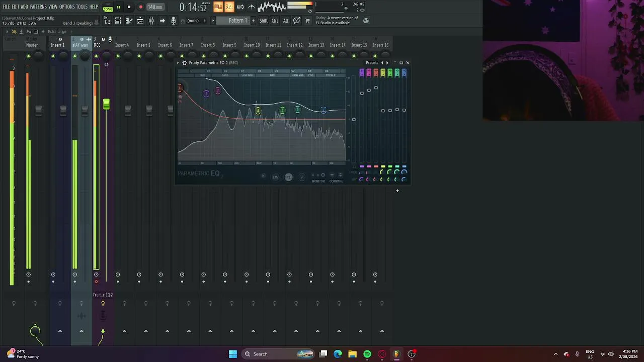Toggle Pattern/Song mode switch
This screenshot has width=644, height=362.
click(108, 8)
